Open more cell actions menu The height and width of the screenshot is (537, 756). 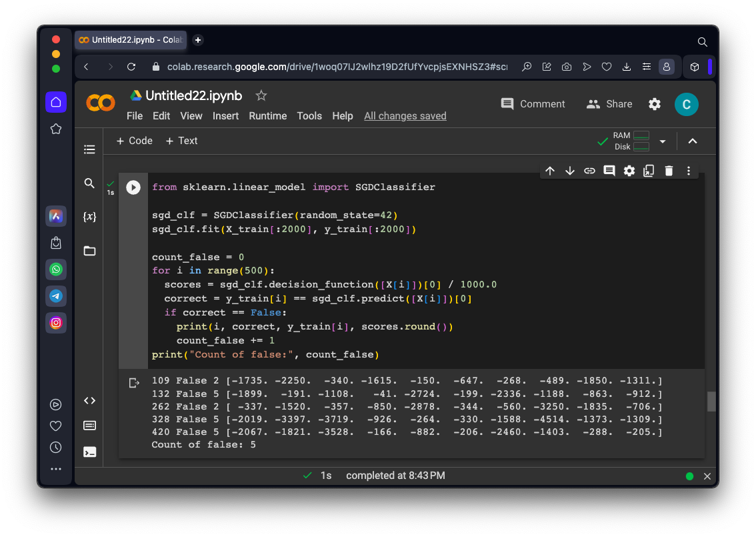689,171
